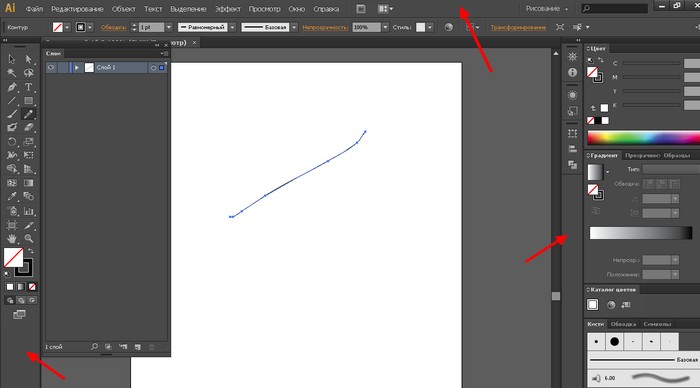Hide Слой 1 using eye icon

(51, 67)
